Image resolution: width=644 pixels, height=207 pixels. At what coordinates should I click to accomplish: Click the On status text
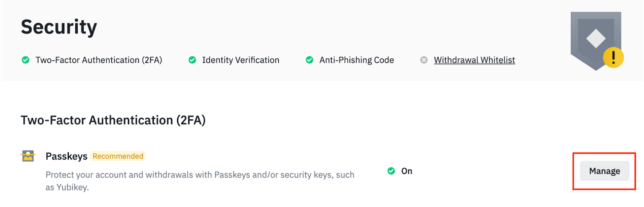coord(407,171)
